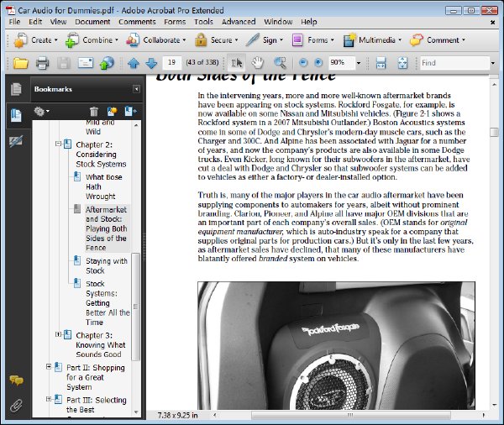This screenshot has height=425, width=504.
Task: Click the Rockford Fosgate speaker figure image
Action: coord(336,345)
